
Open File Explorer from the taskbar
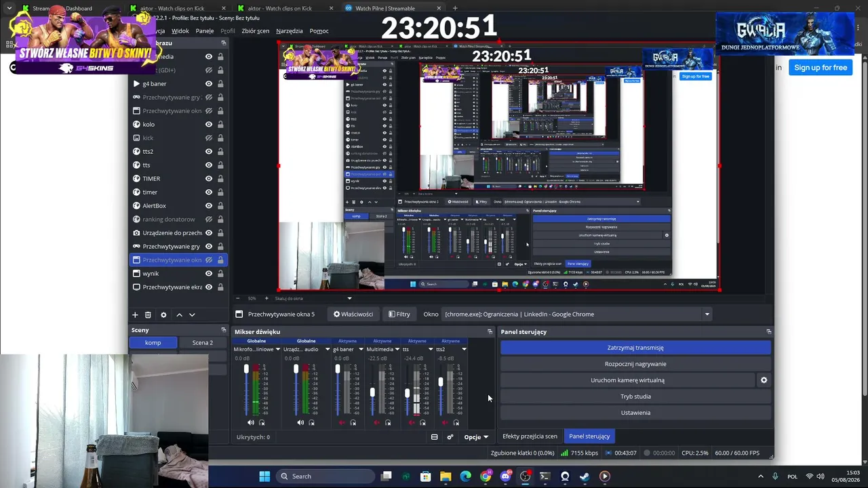pos(446,476)
